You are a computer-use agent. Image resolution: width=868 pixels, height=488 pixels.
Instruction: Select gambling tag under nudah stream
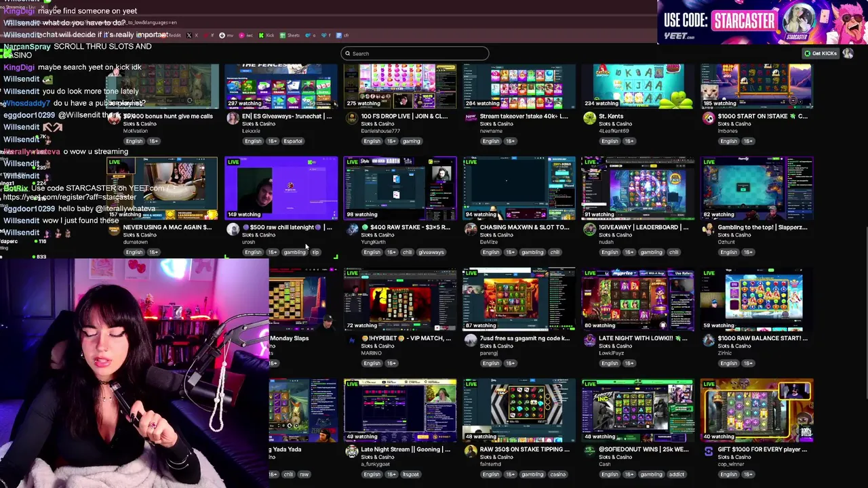click(651, 252)
